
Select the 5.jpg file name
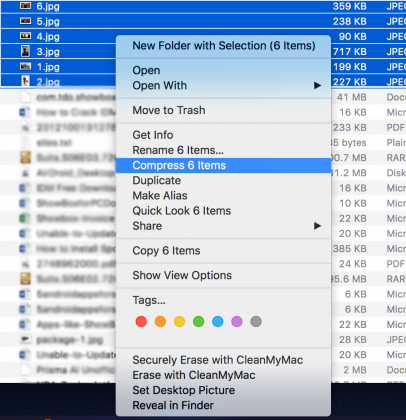click(x=48, y=21)
